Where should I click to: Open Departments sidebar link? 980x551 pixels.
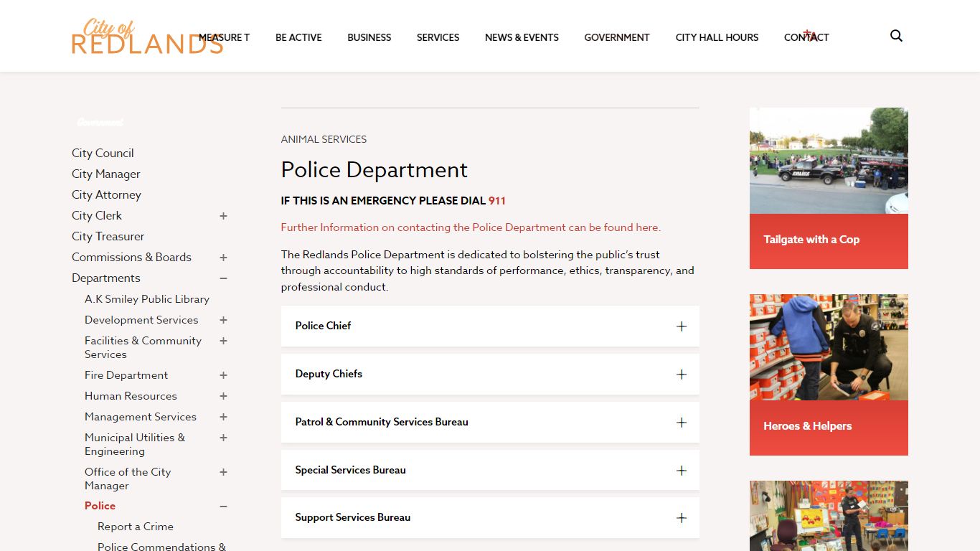point(106,278)
